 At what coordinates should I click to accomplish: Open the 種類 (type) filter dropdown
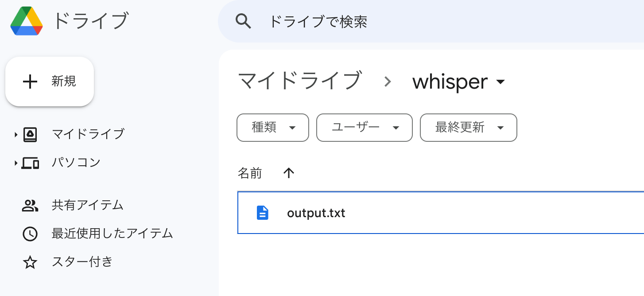click(x=272, y=128)
